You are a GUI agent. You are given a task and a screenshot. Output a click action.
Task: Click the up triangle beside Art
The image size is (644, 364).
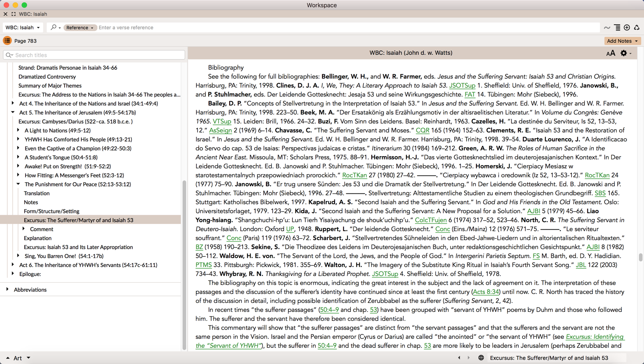pyautogui.click(x=8, y=358)
